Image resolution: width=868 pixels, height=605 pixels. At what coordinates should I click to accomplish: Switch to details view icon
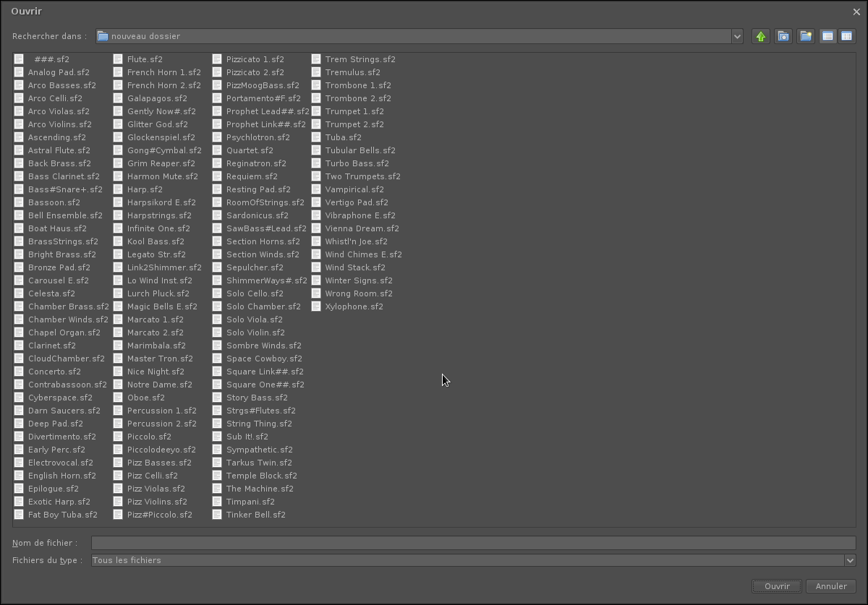[846, 36]
